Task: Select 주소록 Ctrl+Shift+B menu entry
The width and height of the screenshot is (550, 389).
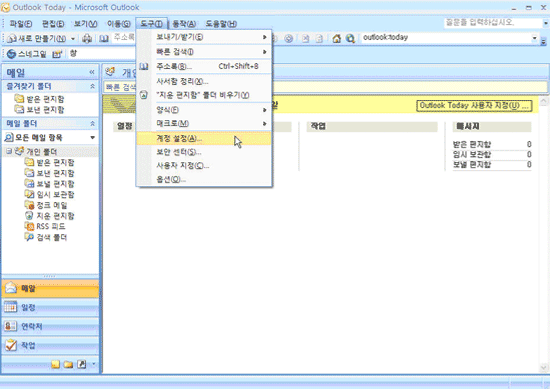Action: pos(204,66)
